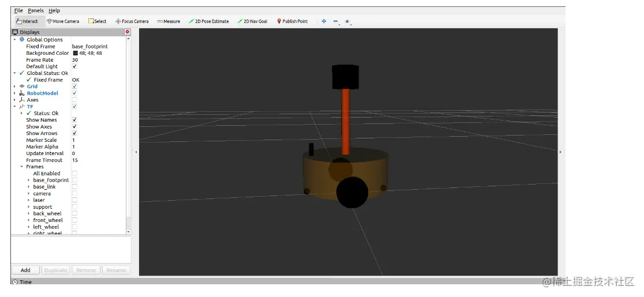Expand the base_footprint frame
Screen dimensions: 644x297
[29, 180]
